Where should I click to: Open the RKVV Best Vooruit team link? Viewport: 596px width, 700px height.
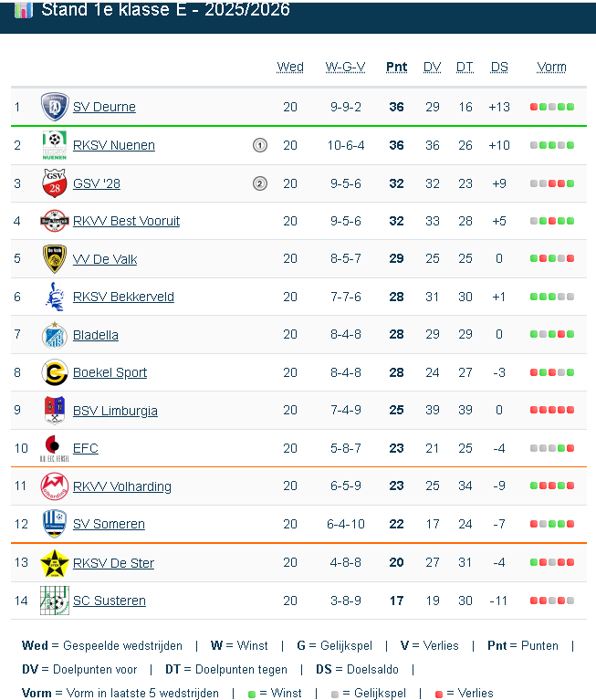pyautogui.click(x=126, y=221)
